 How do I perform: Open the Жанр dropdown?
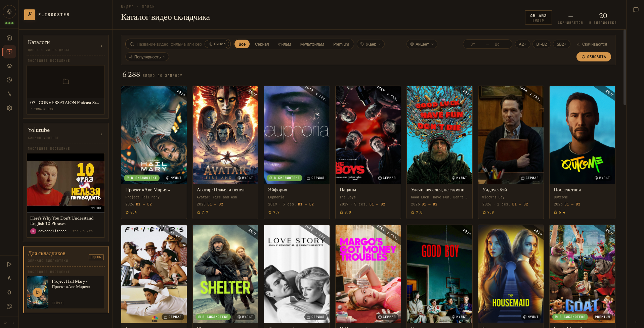pyautogui.click(x=371, y=44)
